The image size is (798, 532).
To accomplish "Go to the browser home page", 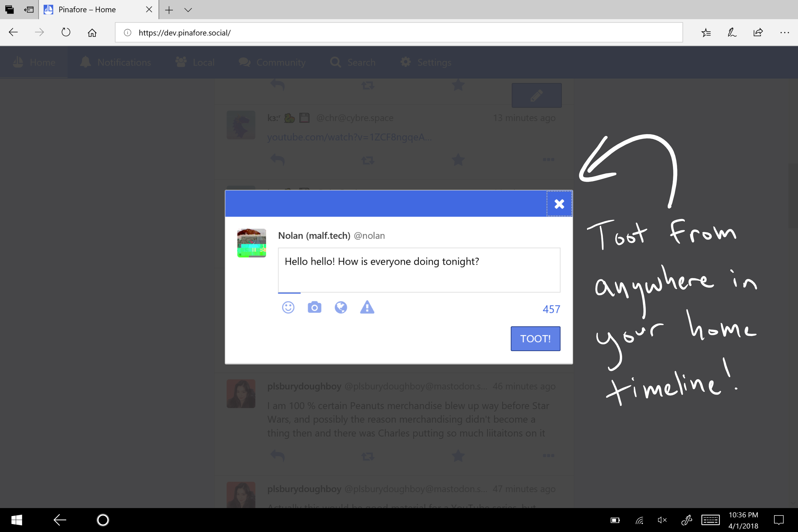I will [92, 33].
